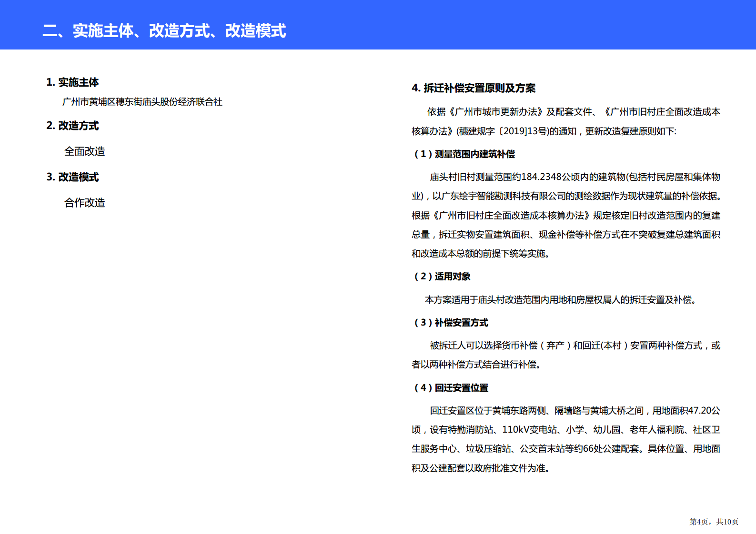
Task: Click the heading '1. 实施主体'
Action: [x=72, y=82]
